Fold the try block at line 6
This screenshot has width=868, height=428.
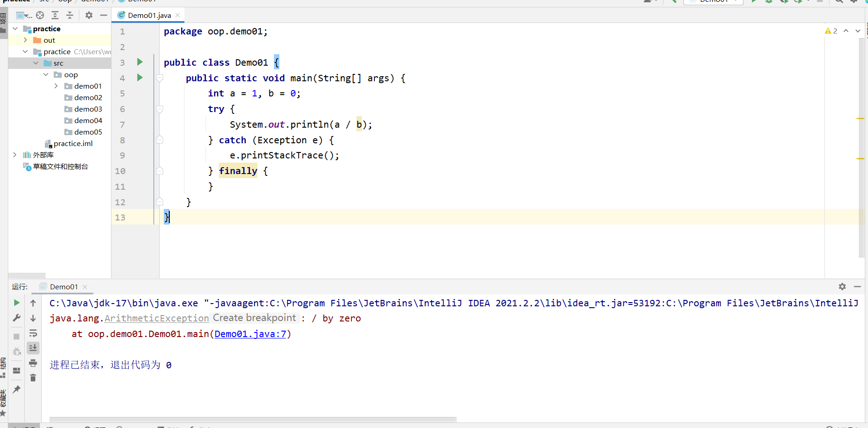pyautogui.click(x=160, y=109)
